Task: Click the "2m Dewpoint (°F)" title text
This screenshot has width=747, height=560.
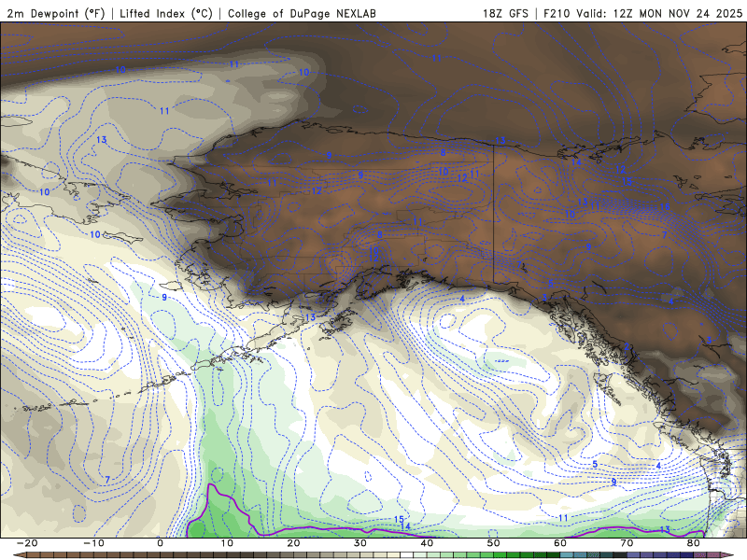Action: [56, 13]
